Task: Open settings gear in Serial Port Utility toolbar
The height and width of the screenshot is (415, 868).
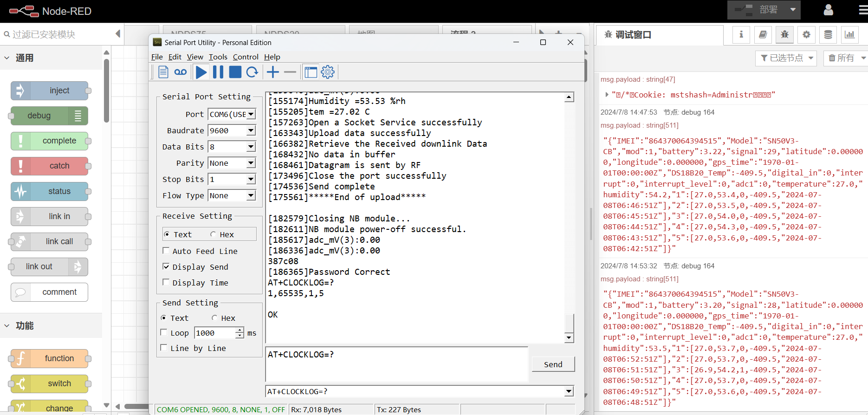Action: (328, 72)
